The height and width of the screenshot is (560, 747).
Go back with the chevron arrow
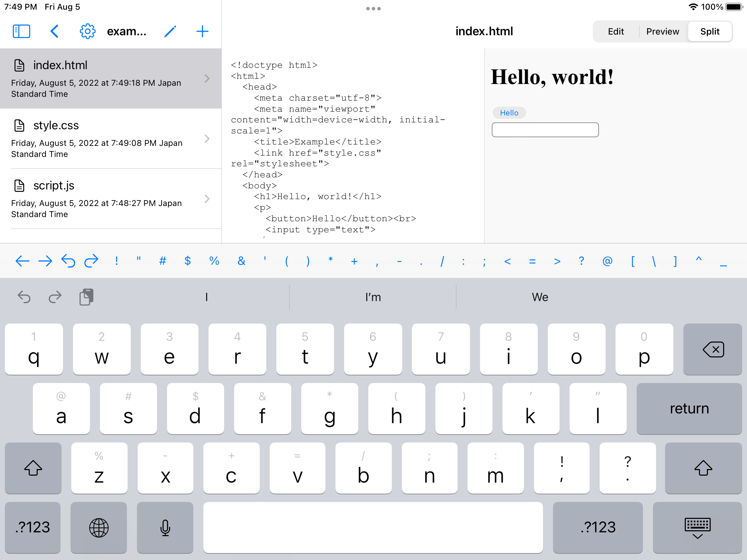[x=55, y=31]
